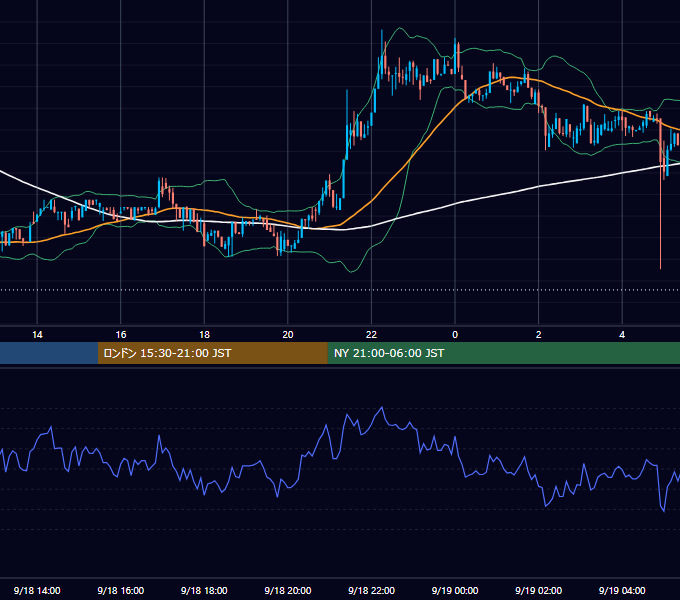Click the oscillator peak near 22:00
680x600 pixels.
click(382, 408)
